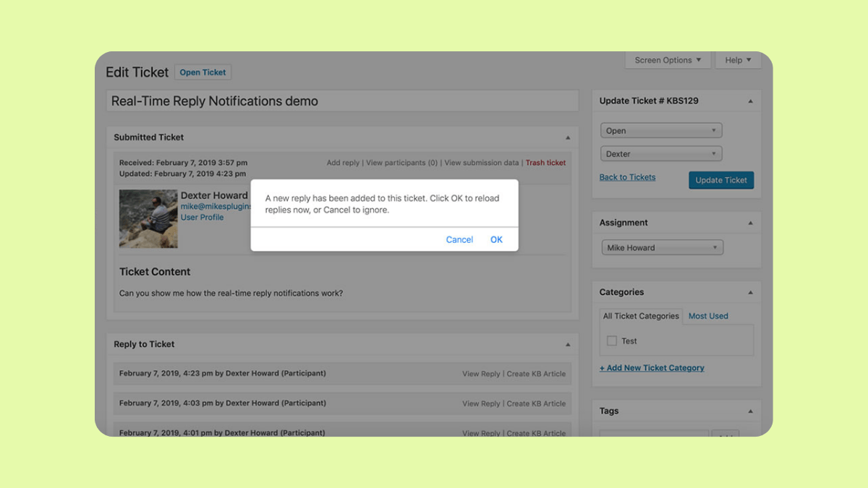The image size is (868, 488).
Task: Collapse the Categories panel
Action: click(749, 292)
